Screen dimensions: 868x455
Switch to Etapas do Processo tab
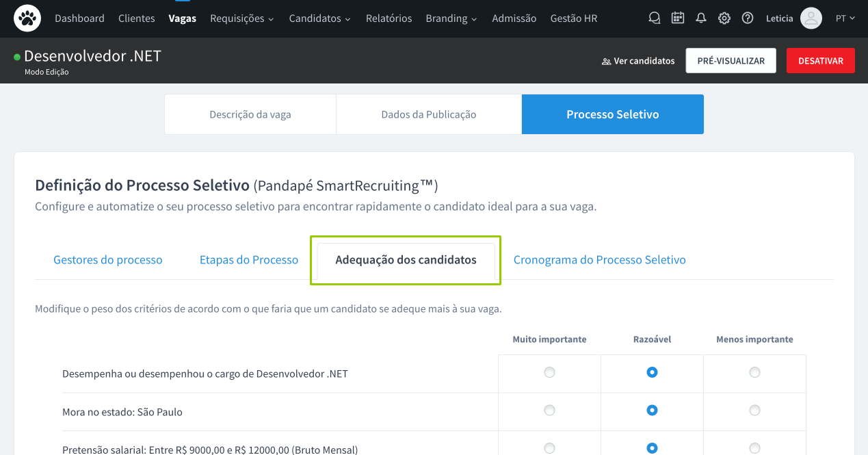point(249,260)
